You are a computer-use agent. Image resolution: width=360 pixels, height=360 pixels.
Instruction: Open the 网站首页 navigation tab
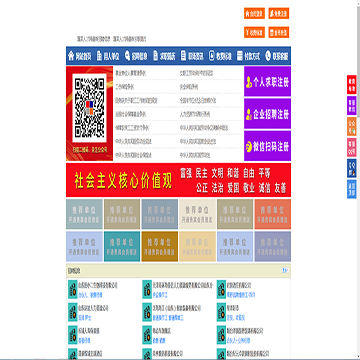point(80,56)
